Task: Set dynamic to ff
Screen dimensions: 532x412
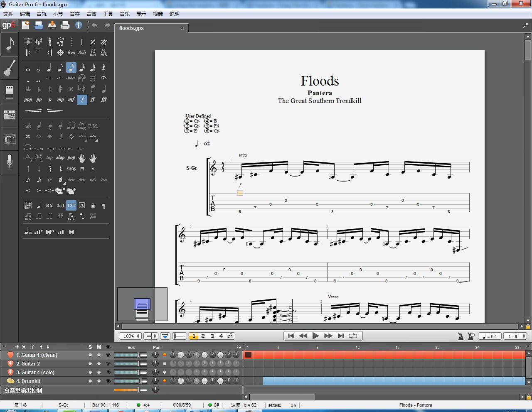Action: point(93,100)
